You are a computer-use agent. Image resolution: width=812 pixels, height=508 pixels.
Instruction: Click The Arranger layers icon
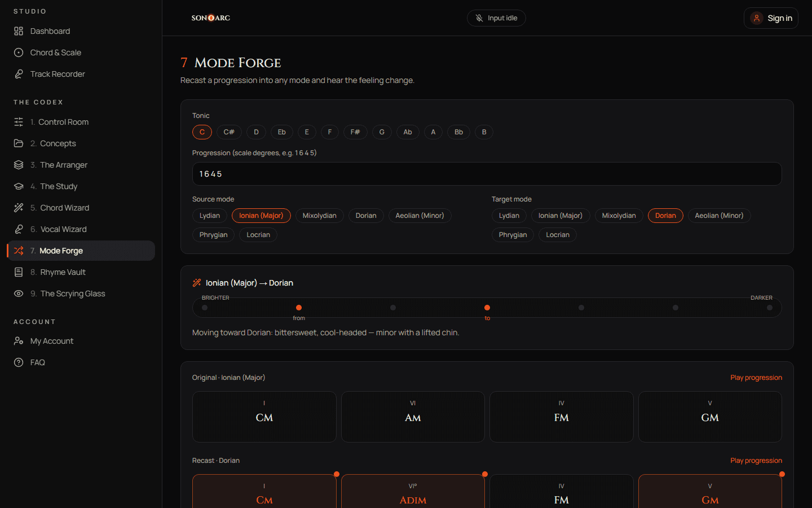coord(19,165)
